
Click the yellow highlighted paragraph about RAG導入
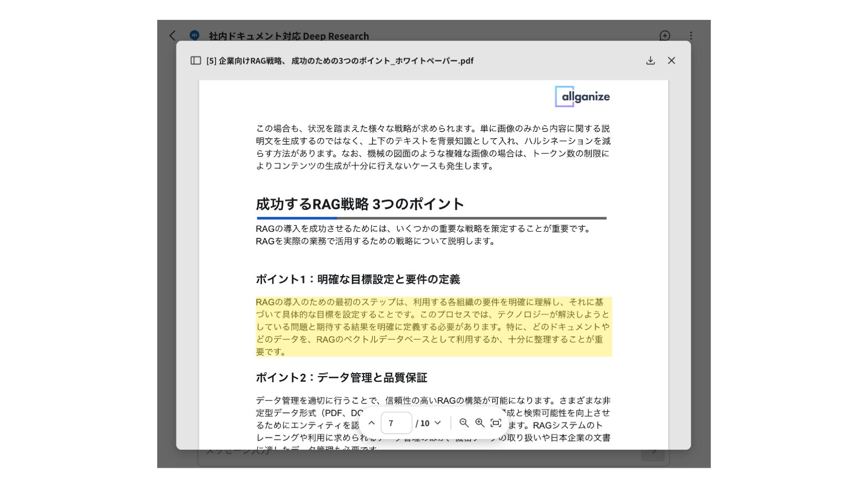coord(433,327)
